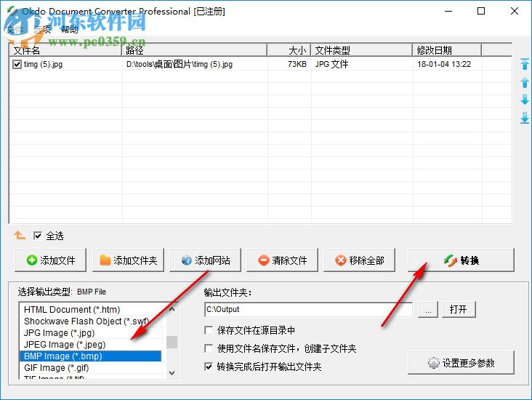Click the 18-01-04 13:22 date cell
The width and height of the screenshot is (532, 400).
tap(444, 64)
